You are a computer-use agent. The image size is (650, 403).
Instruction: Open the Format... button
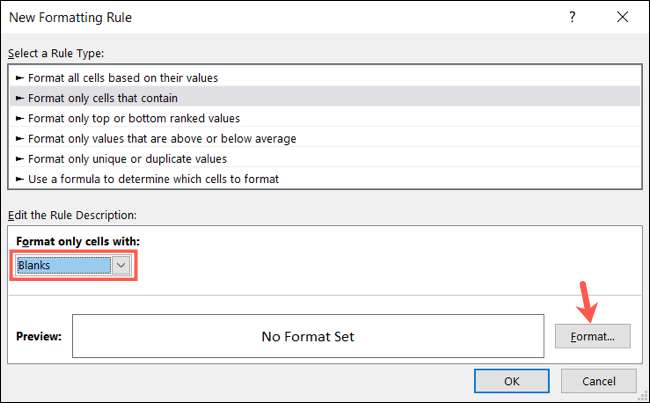592,336
